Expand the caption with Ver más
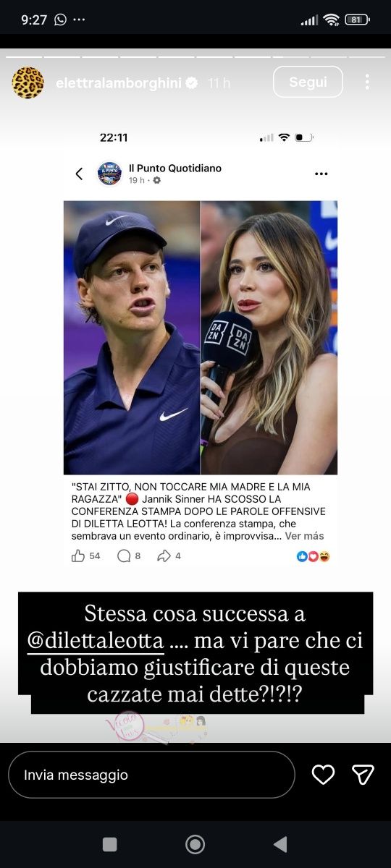This screenshot has width=391, height=868. (x=304, y=536)
